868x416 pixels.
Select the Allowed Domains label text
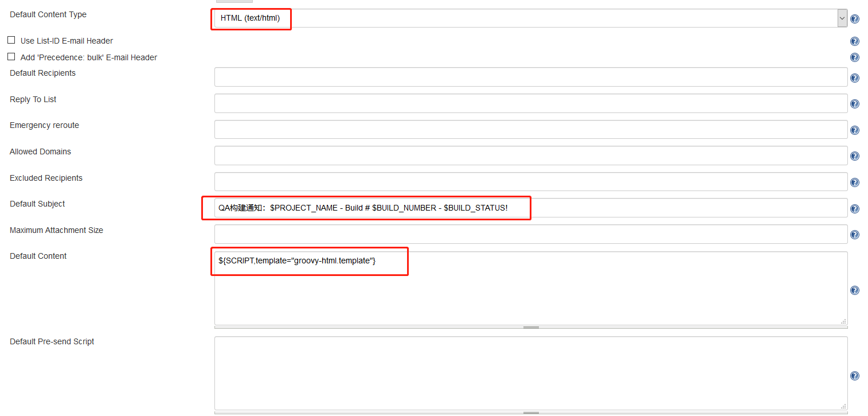40,151
